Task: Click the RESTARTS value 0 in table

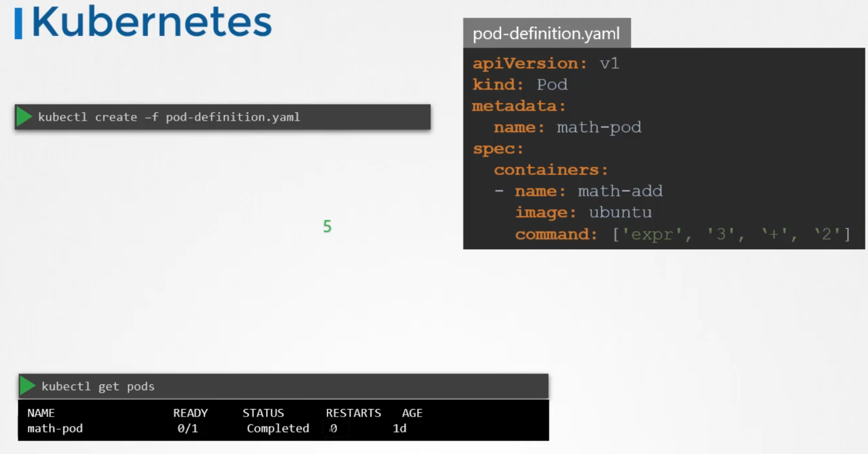Action: coord(333,429)
